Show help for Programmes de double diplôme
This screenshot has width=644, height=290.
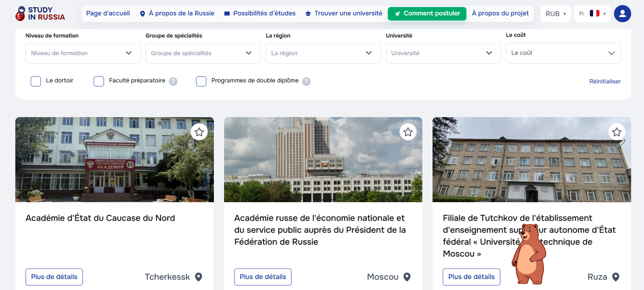coord(306,81)
